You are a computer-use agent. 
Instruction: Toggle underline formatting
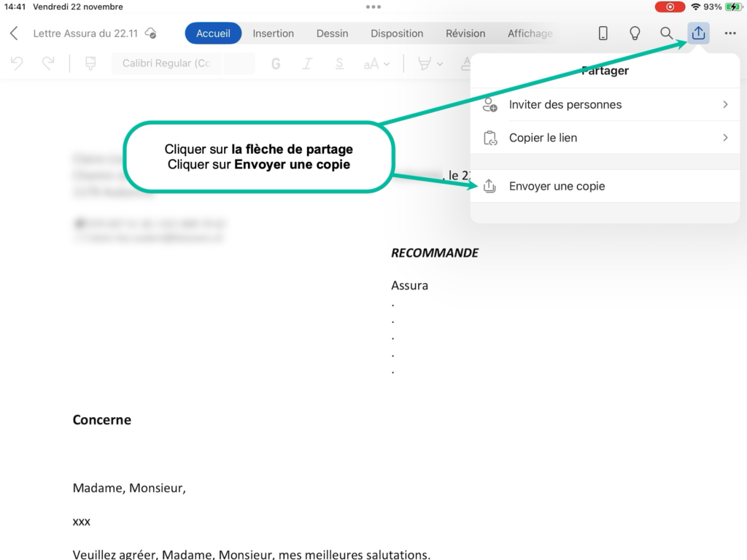[x=339, y=63]
